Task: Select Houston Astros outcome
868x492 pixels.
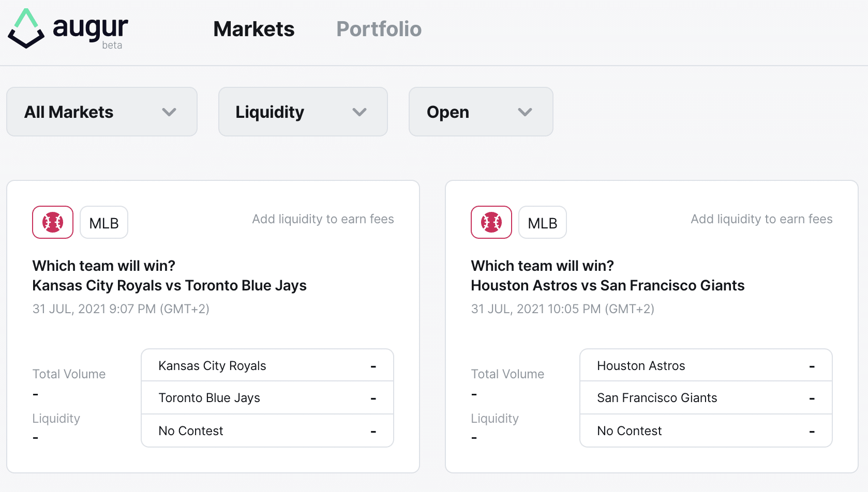Action: (706, 365)
